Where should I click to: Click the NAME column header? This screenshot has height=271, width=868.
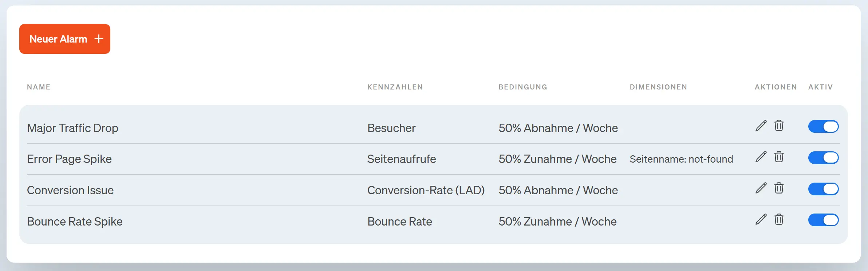38,87
